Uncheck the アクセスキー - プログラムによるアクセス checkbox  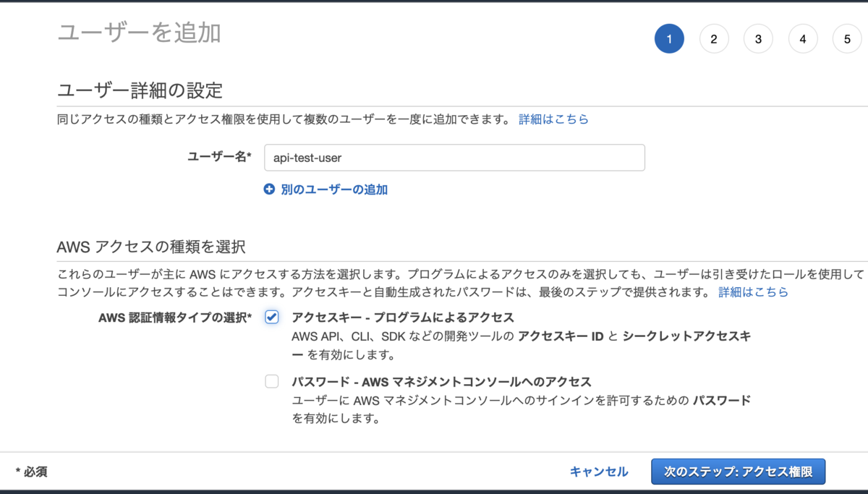(x=272, y=317)
